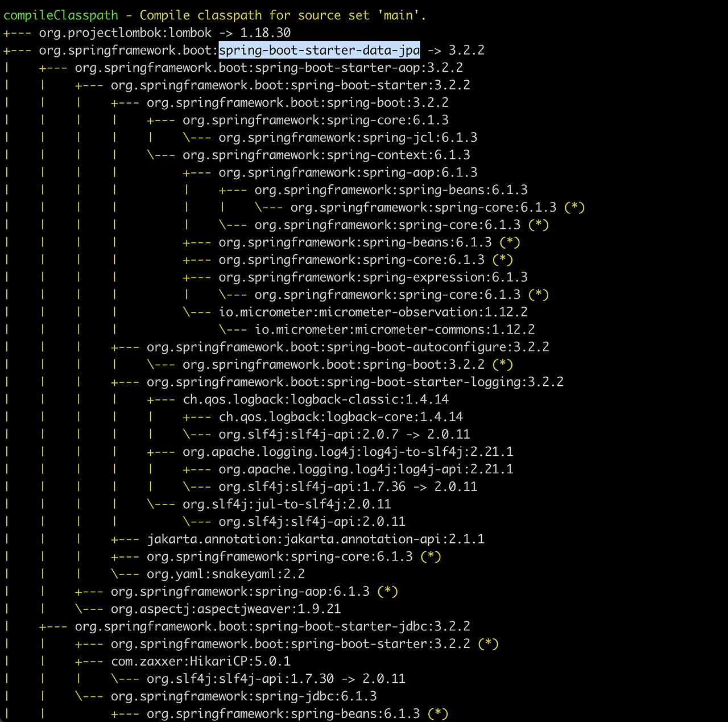Select 'spring-boot-starter-logging:3.2.2' entry
This screenshot has height=722, width=728.
point(355,382)
